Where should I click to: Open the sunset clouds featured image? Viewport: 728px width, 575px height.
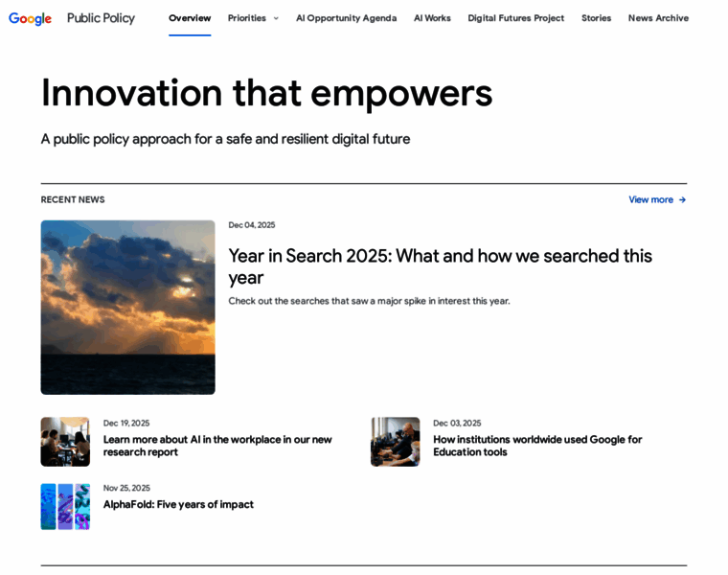[x=127, y=308]
